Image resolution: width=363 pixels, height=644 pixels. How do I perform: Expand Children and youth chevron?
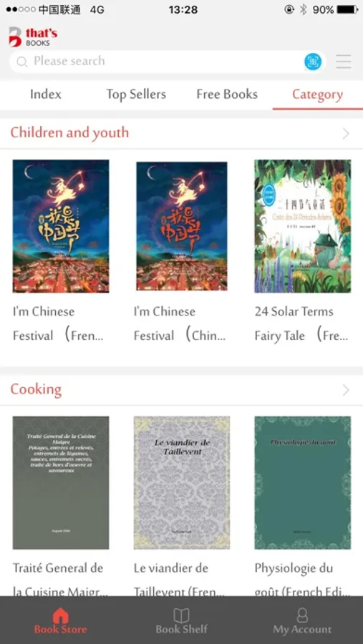pyautogui.click(x=346, y=134)
